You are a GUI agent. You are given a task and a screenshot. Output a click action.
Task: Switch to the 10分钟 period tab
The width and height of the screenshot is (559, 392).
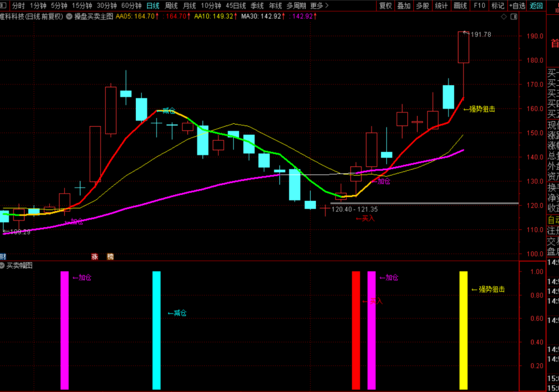coord(211,5)
